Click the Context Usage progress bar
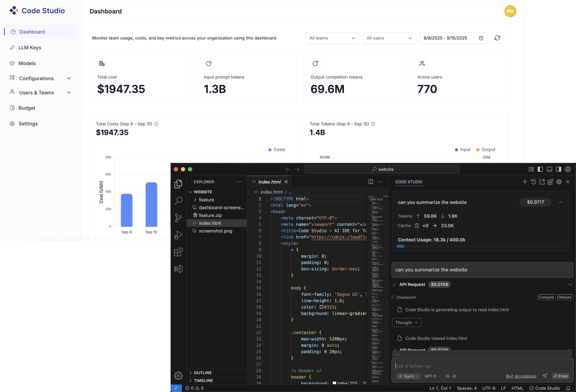The height and width of the screenshot is (392, 576). point(400,246)
